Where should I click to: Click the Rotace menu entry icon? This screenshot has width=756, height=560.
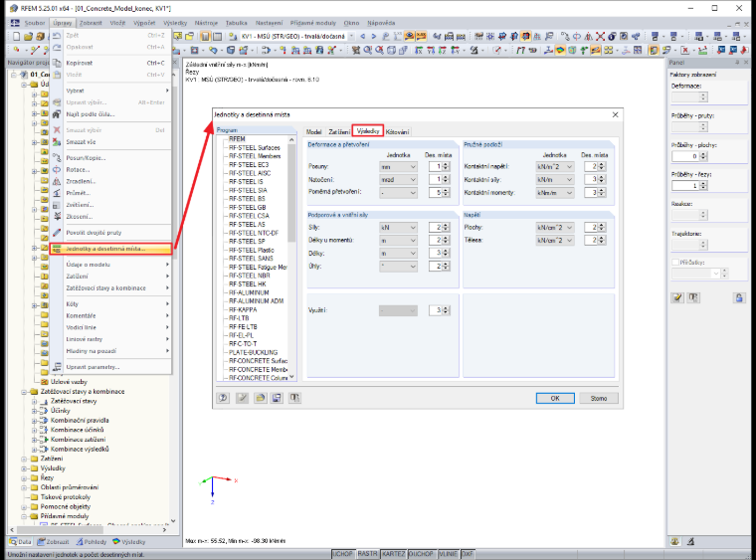[57, 170]
